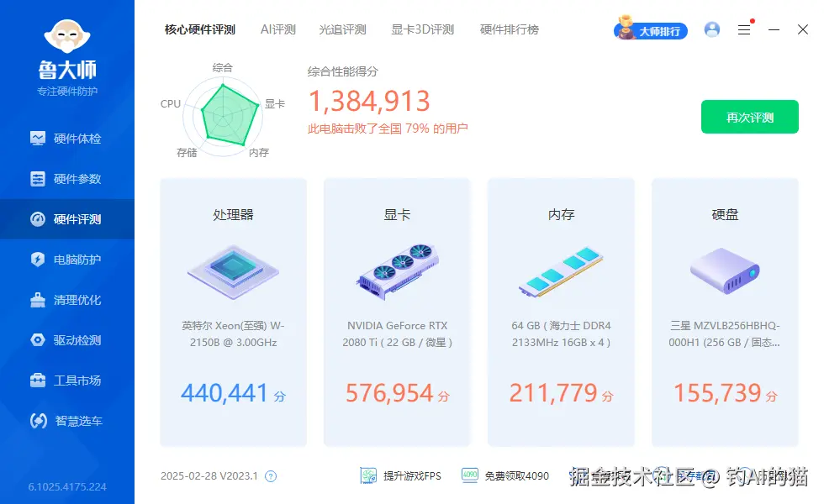Switch to 显卡3D评测 tab

pyautogui.click(x=424, y=28)
